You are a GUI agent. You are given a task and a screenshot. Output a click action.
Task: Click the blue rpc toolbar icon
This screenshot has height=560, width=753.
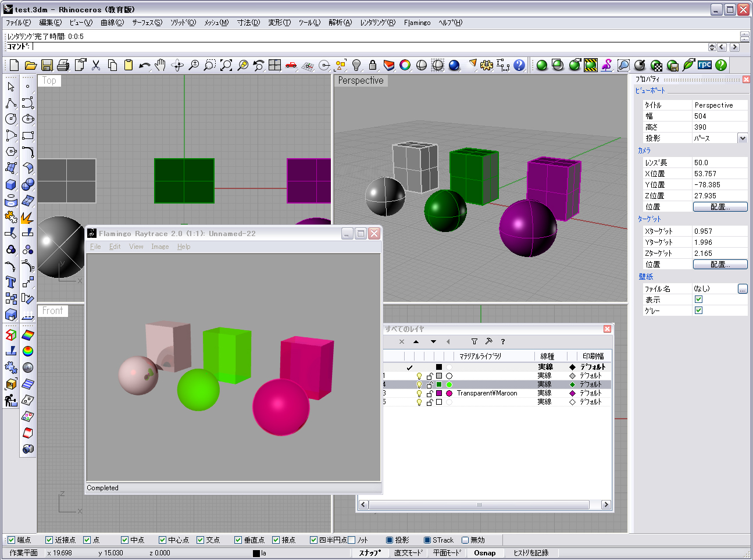705,65
